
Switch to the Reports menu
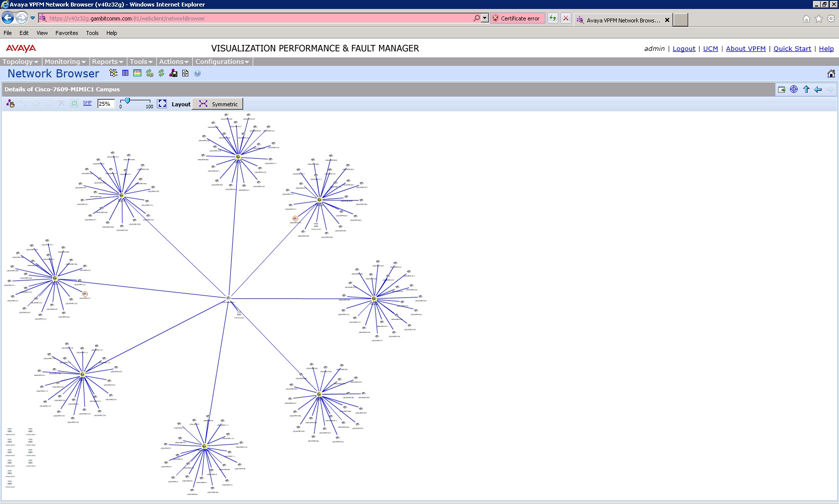click(x=105, y=61)
